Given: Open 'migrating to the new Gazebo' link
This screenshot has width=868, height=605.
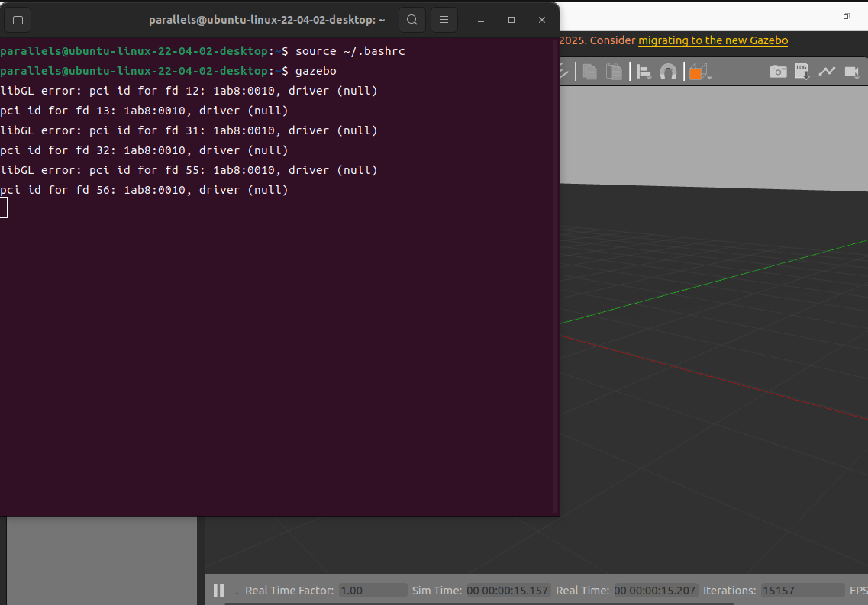Looking at the screenshot, I should coord(713,40).
